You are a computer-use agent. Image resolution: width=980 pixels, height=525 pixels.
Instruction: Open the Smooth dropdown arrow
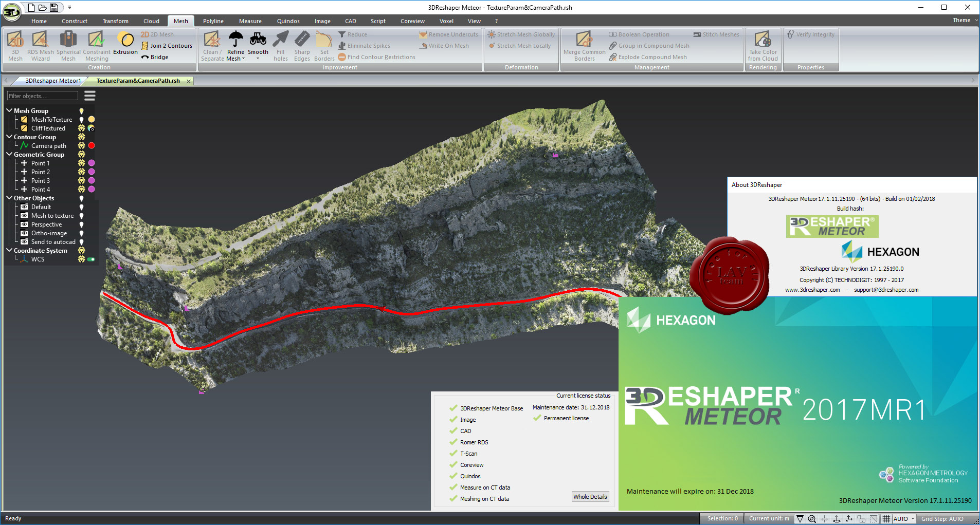(x=258, y=59)
